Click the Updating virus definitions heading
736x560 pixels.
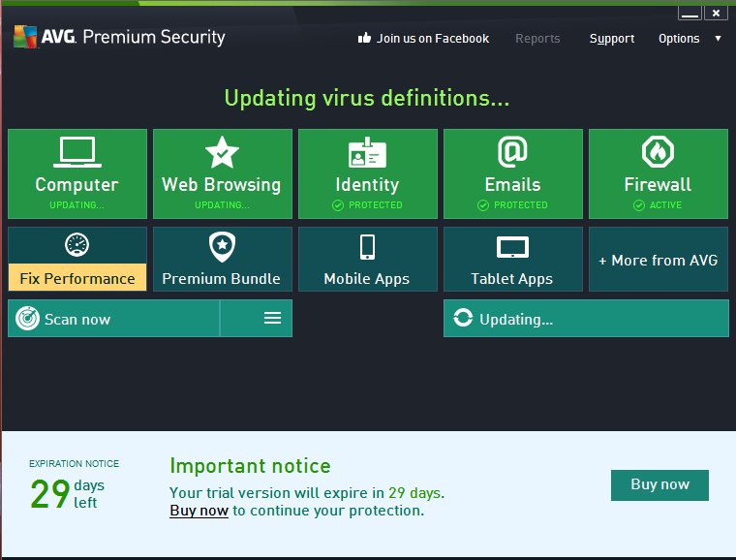click(367, 98)
